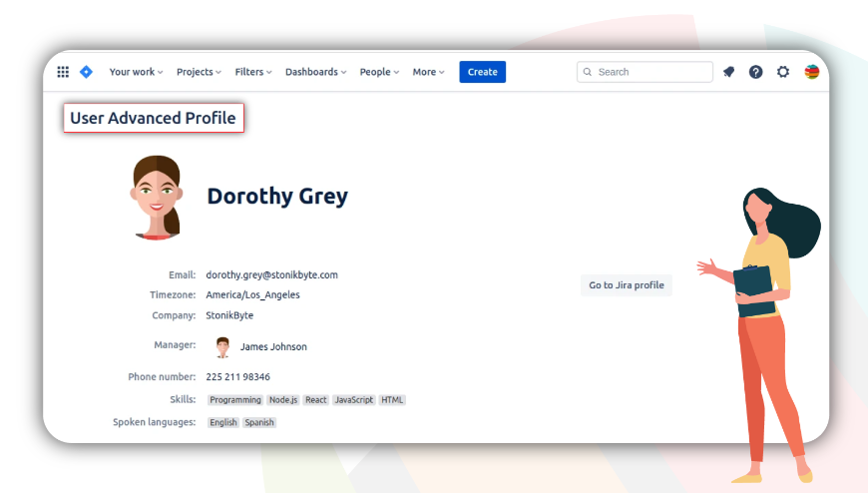Screen dimensions: 868x493
Task: Select the Programming skill tag
Action: 235,400
